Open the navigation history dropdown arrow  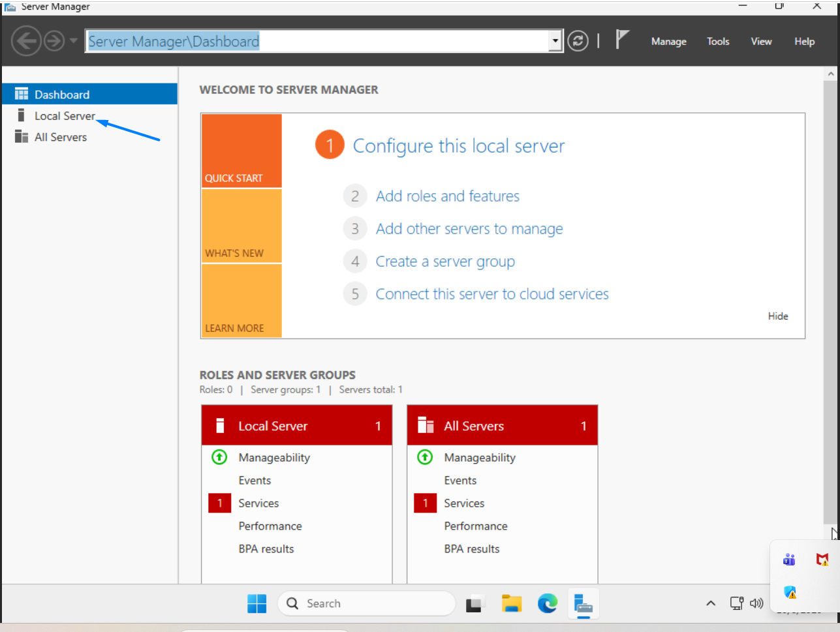(x=73, y=41)
